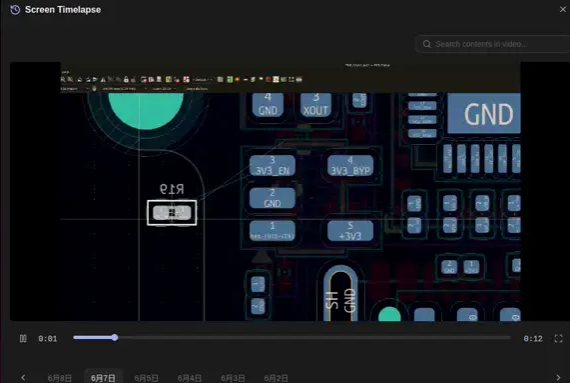Click the 0:12 total duration label
Image resolution: width=570 pixels, height=383 pixels.
(x=533, y=339)
